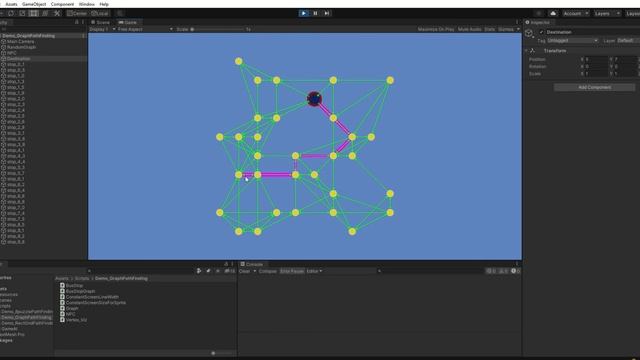Click the Console Clear button
This screenshot has width=640, height=360.
pos(244,271)
